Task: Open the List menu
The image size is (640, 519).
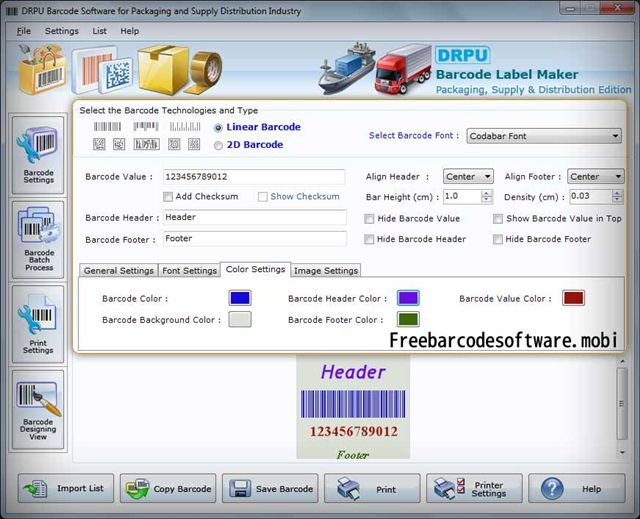Action: (x=99, y=31)
